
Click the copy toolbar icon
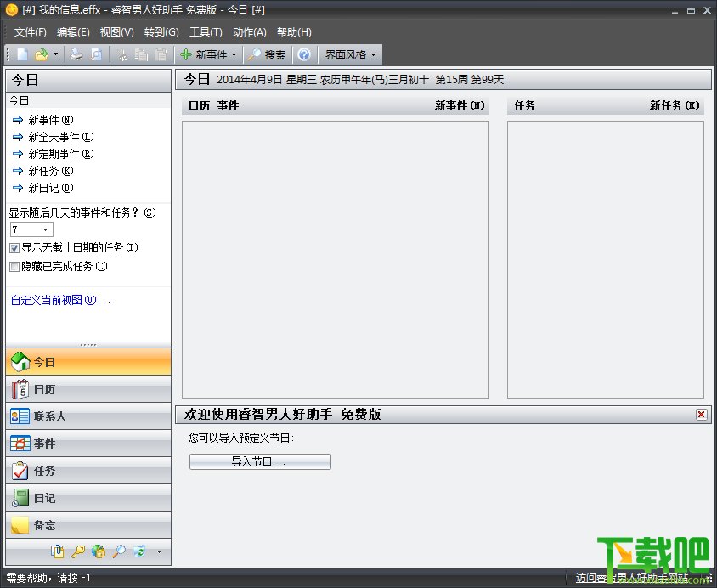pos(141,55)
